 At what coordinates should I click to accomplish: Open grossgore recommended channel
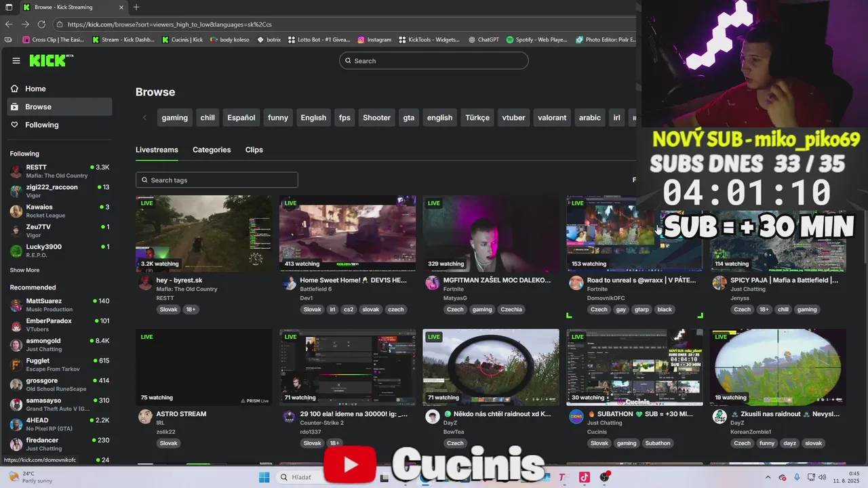point(60,384)
